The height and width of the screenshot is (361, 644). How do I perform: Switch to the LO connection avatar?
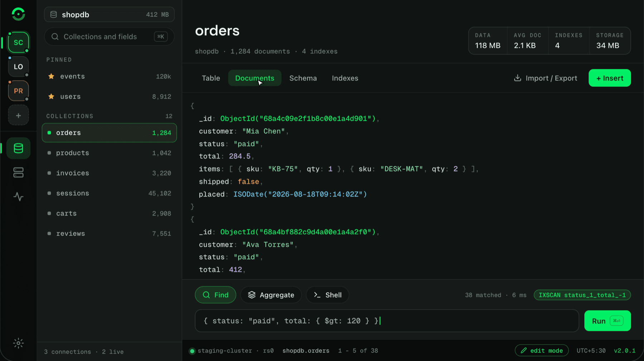click(x=18, y=67)
